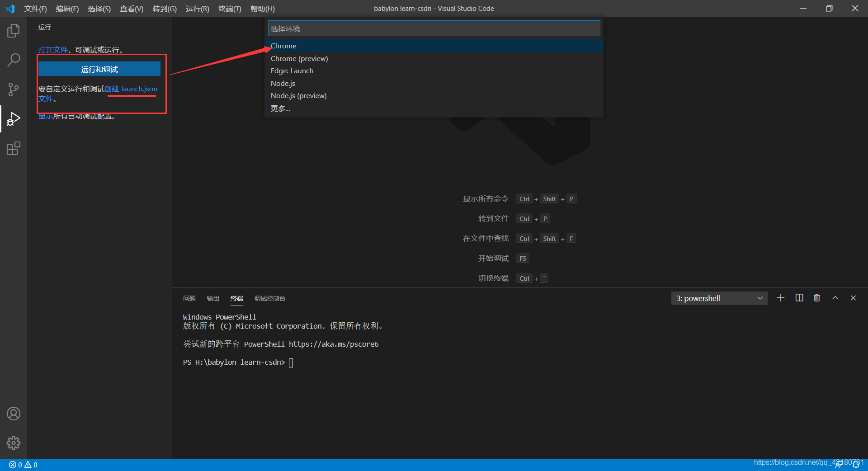Viewport: 868px width, 471px height.
Task: Click the 运行 sidebar title
Action: pyautogui.click(x=45, y=27)
